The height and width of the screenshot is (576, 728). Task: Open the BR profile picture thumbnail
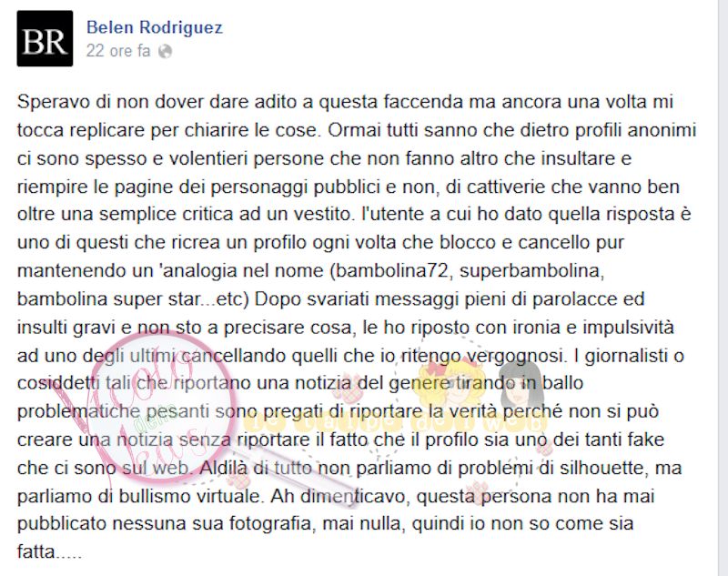[x=45, y=38]
